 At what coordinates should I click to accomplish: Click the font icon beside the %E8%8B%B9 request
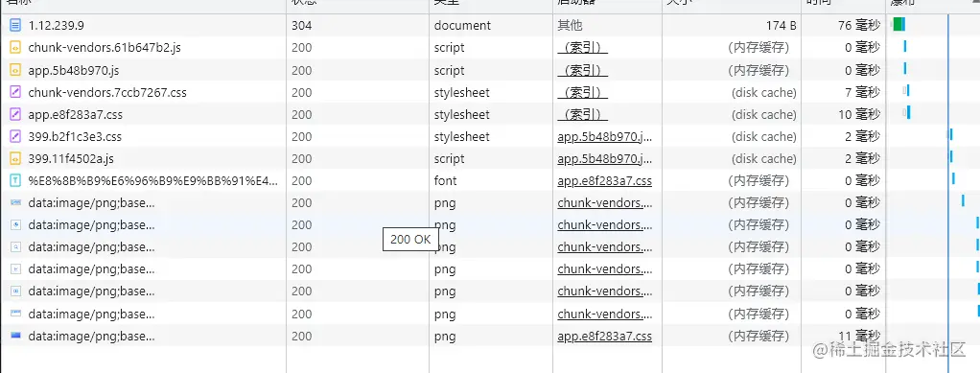pyautogui.click(x=15, y=181)
